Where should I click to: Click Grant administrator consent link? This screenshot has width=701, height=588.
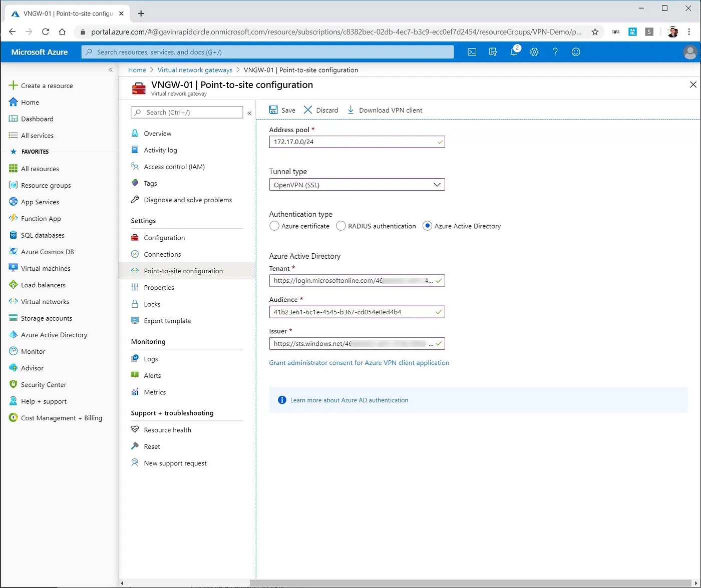pyautogui.click(x=359, y=363)
